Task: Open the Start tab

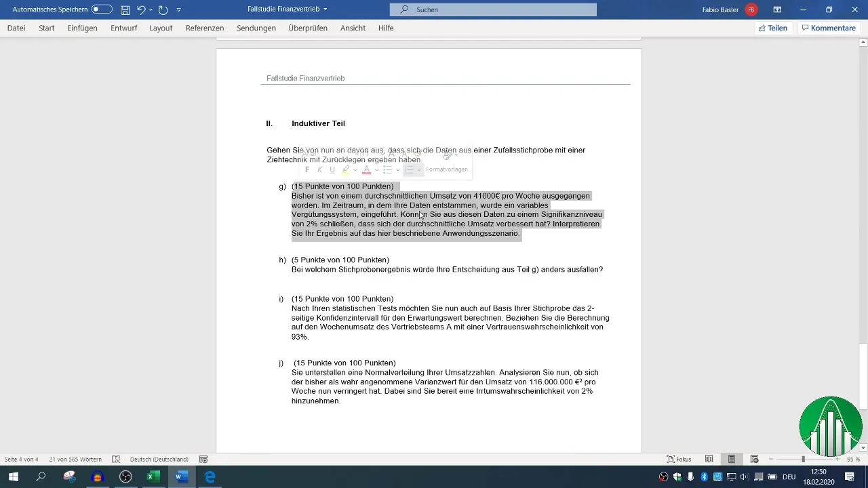Action: coord(47,28)
